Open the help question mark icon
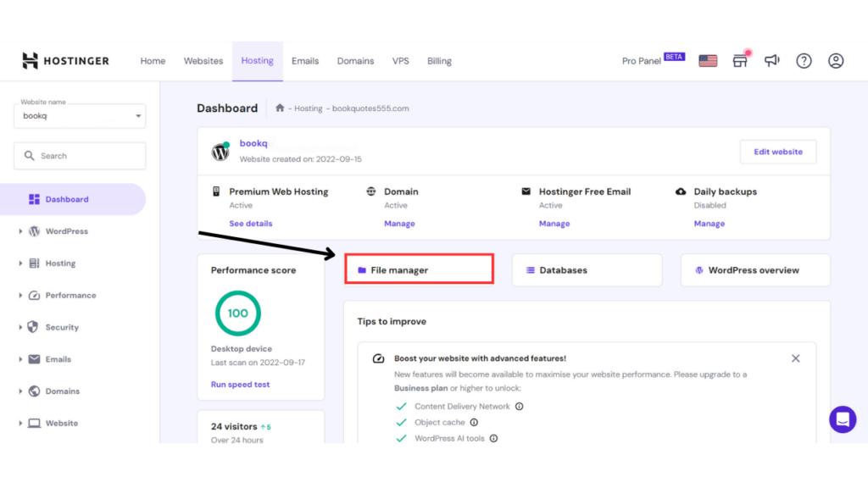 pos(804,61)
